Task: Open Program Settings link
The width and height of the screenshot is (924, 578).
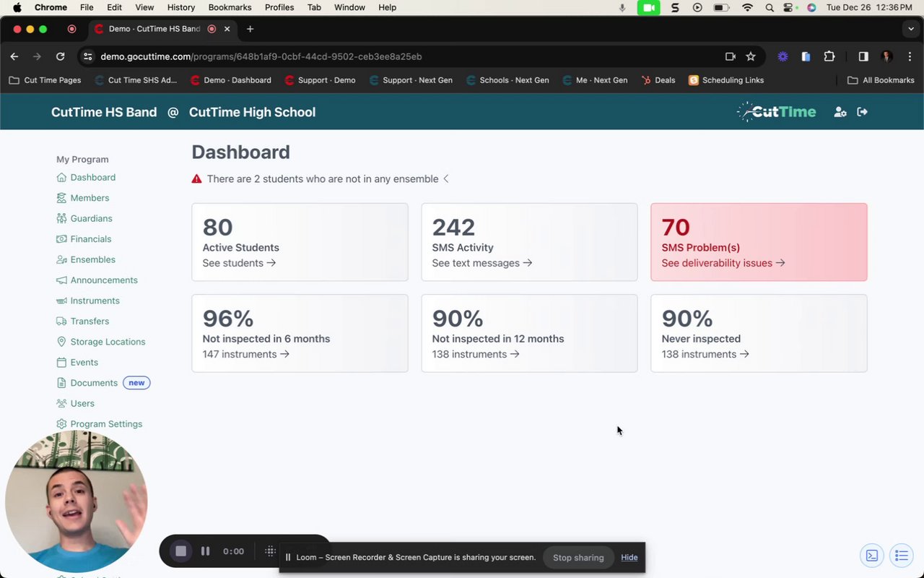Action: tap(106, 424)
